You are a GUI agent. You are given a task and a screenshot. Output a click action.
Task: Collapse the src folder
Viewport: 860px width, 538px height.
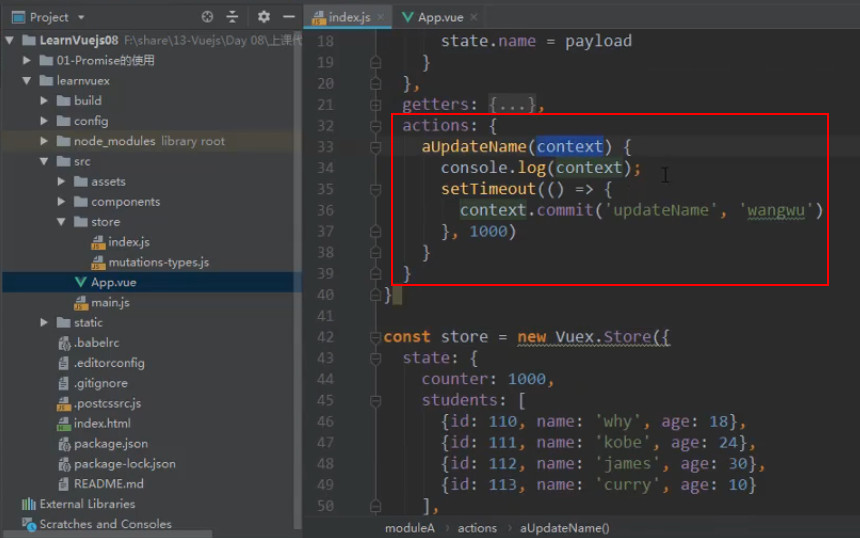[44, 161]
